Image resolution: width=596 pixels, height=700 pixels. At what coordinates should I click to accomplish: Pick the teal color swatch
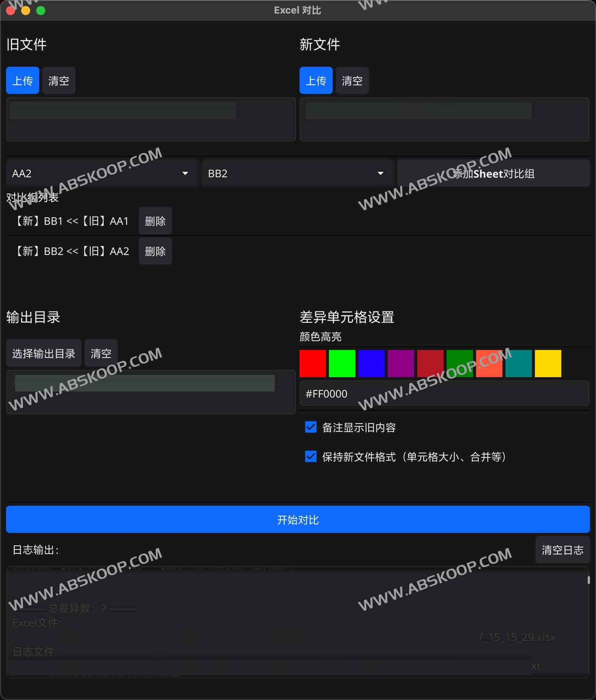519,364
